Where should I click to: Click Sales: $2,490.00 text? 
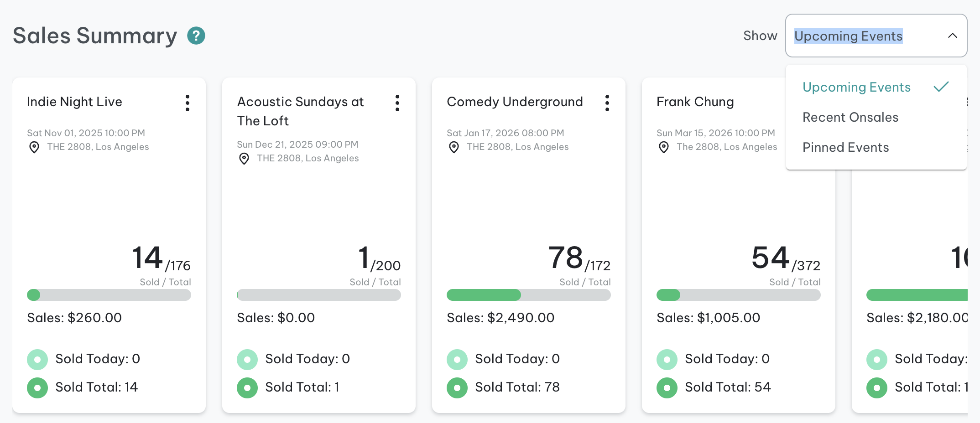(500, 318)
